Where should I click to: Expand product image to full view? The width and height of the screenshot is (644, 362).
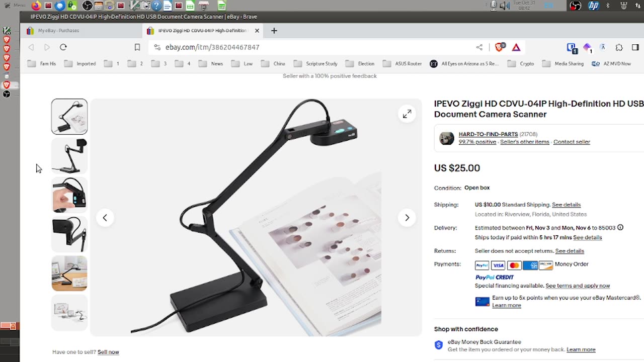pos(407,114)
